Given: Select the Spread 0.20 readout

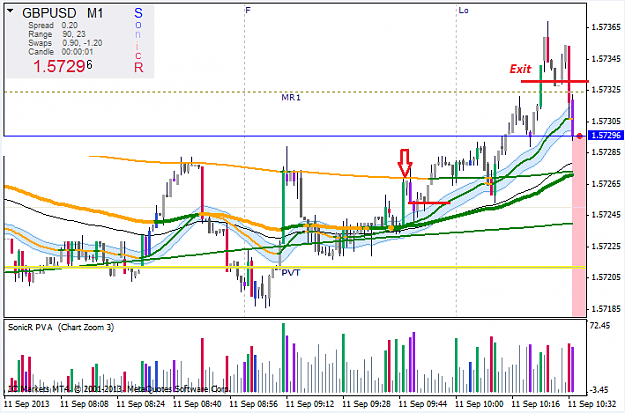Looking at the screenshot, I should pos(53,25).
